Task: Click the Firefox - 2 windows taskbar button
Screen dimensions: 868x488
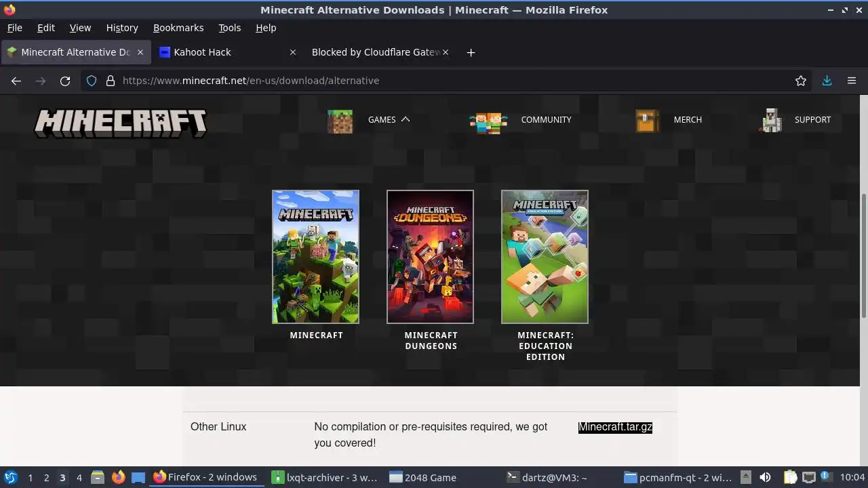Action: coord(207,477)
